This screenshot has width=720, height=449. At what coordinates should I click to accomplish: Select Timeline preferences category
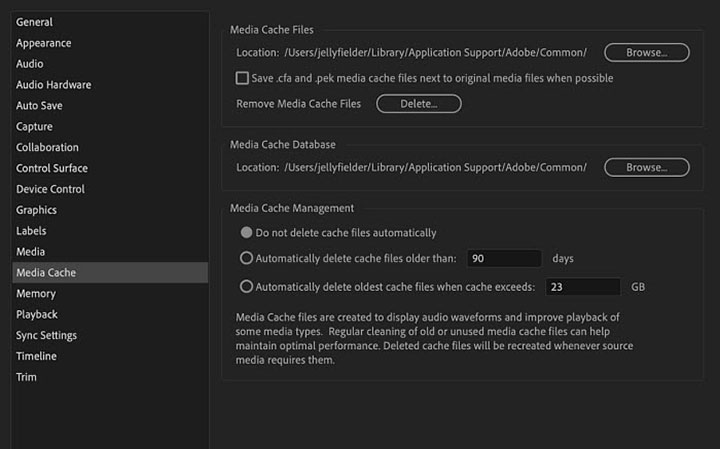(36, 356)
